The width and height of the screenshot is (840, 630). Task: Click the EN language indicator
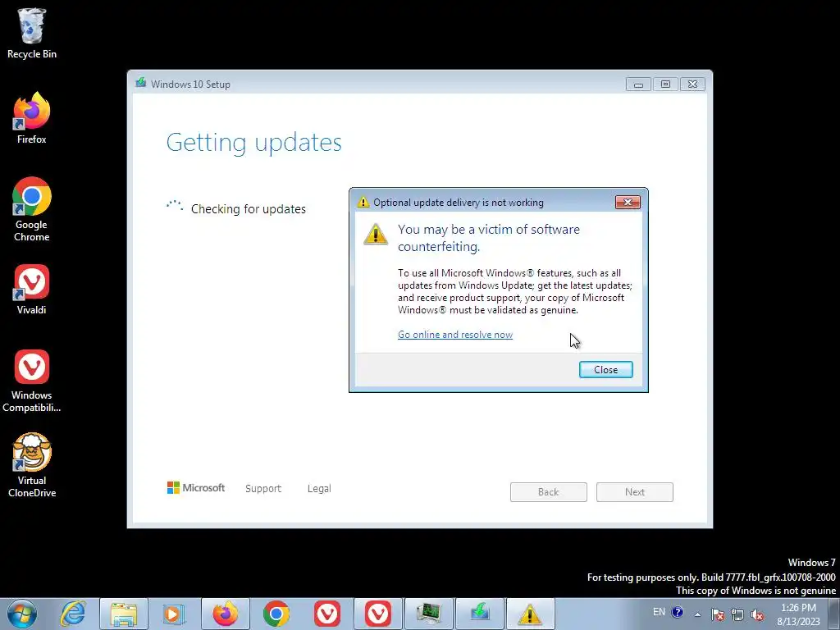pos(659,612)
